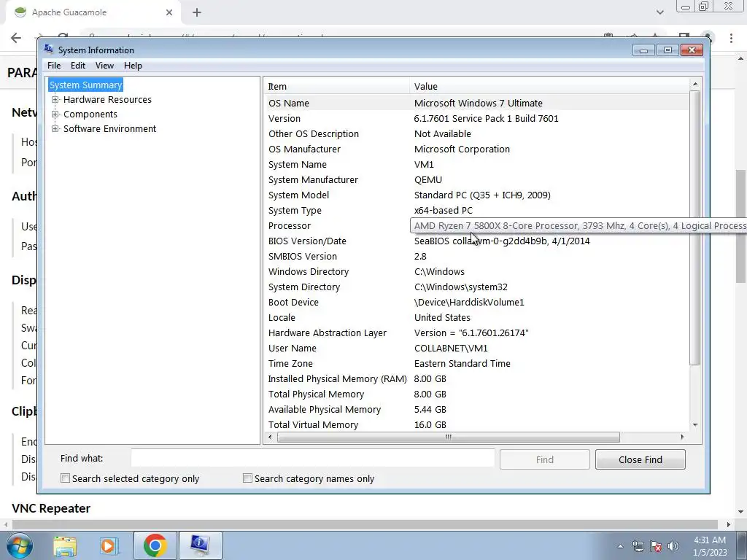Click the Boot Device value \Device\HarddiskVolume1

coord(469,303)
